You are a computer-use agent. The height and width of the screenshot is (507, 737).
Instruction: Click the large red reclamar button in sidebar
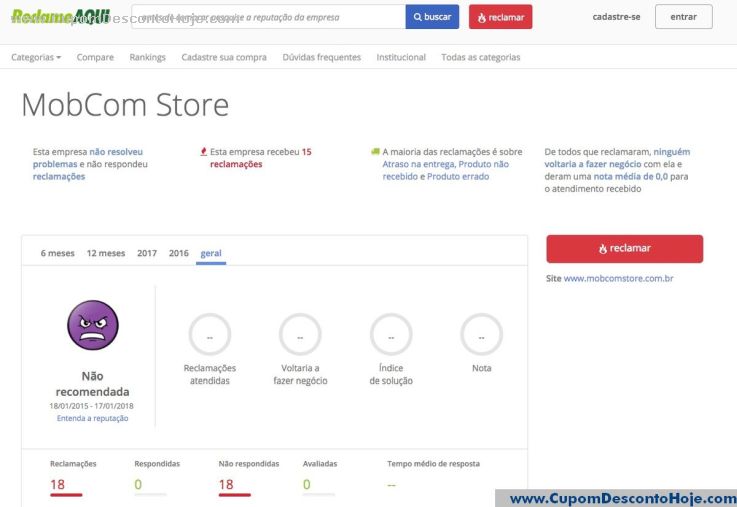(x=625, y=249)
